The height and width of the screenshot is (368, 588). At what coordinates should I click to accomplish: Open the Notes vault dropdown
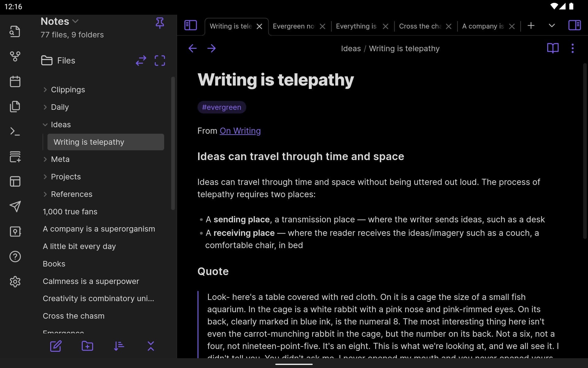[75, 21]
